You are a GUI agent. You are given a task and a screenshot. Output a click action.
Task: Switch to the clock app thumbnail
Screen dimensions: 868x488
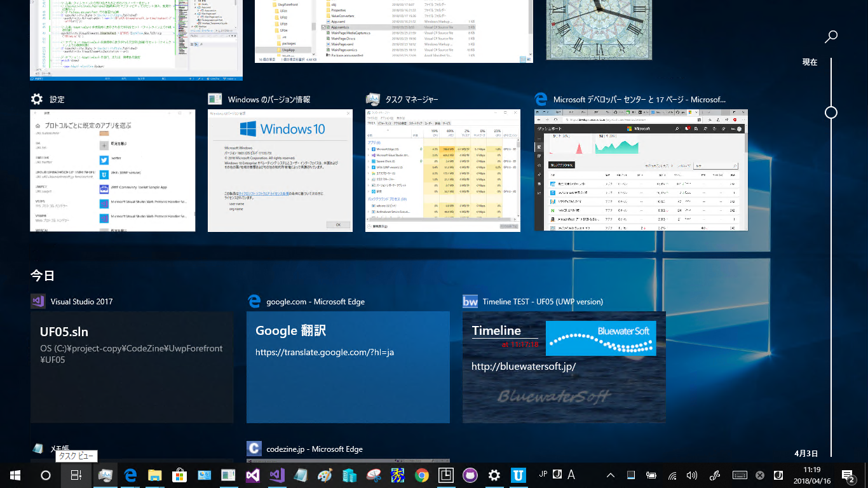tap(599, 29)
